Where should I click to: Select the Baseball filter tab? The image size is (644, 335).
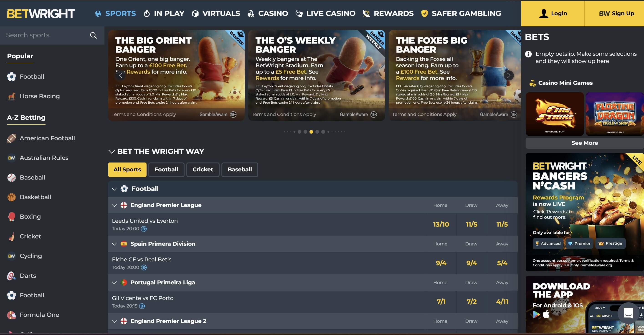240,170
